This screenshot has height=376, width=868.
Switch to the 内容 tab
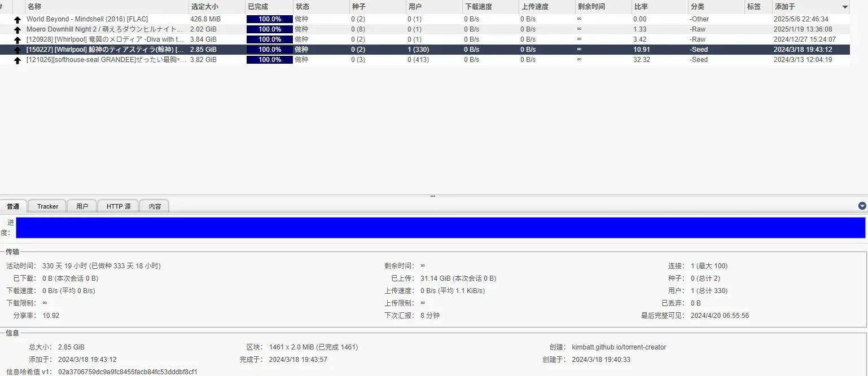coord(155,206)
